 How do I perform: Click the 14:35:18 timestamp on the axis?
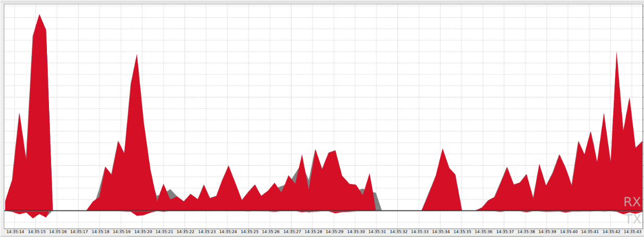point(100,231)
